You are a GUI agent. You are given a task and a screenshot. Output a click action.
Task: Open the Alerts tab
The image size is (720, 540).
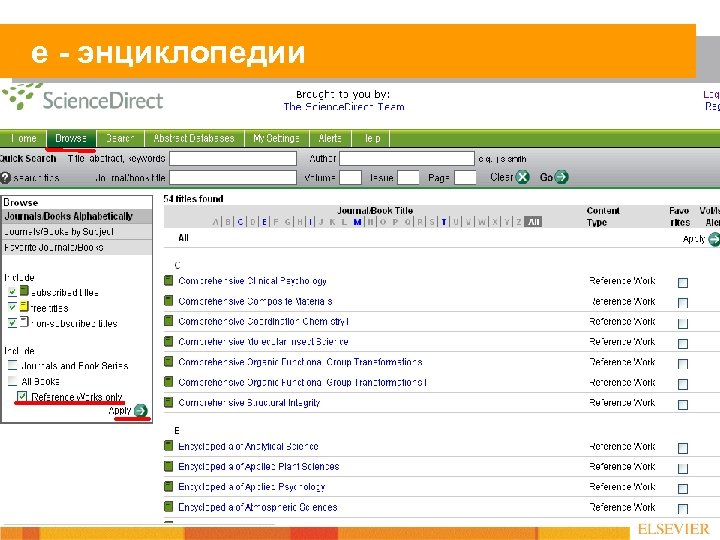click(330, 138)
